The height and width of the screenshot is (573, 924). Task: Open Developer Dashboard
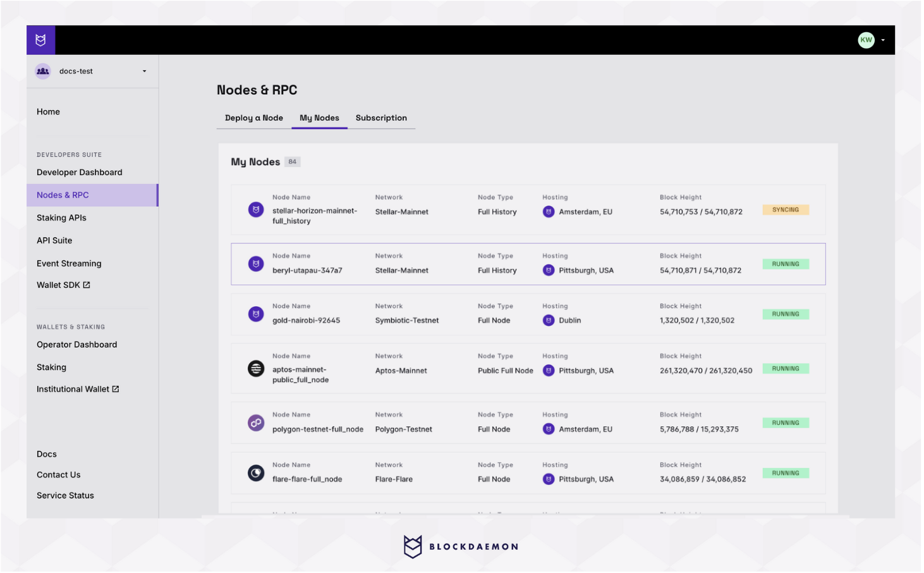[x=80, y=173]
